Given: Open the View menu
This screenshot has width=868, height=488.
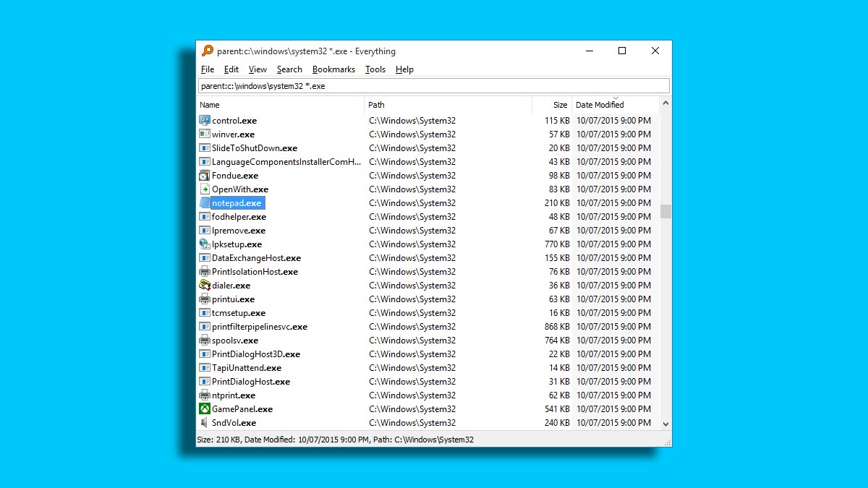Looking at the screenshot, I should tap(258, 69).
